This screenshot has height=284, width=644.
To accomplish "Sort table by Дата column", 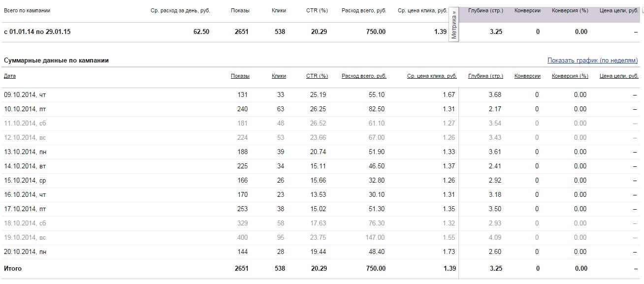I will pyautogui.click(x=10, y=76).
